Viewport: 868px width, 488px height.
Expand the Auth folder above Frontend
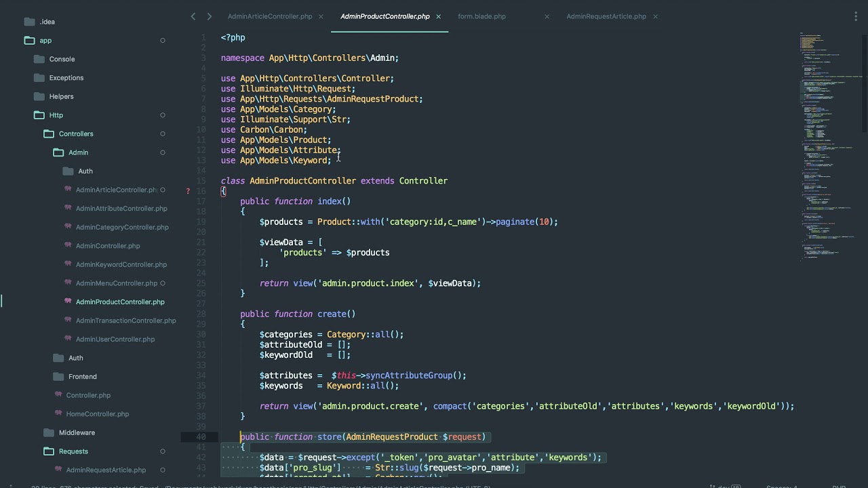[58, 358]
